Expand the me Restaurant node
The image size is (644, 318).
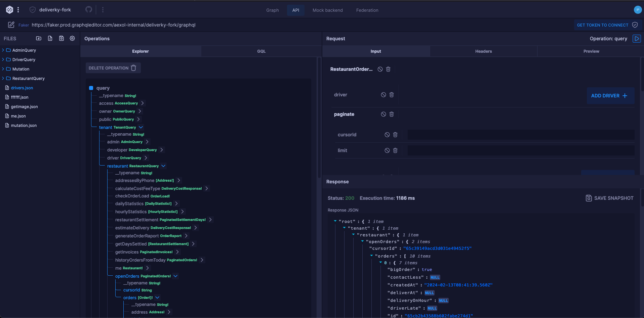(x=148, y=268)
